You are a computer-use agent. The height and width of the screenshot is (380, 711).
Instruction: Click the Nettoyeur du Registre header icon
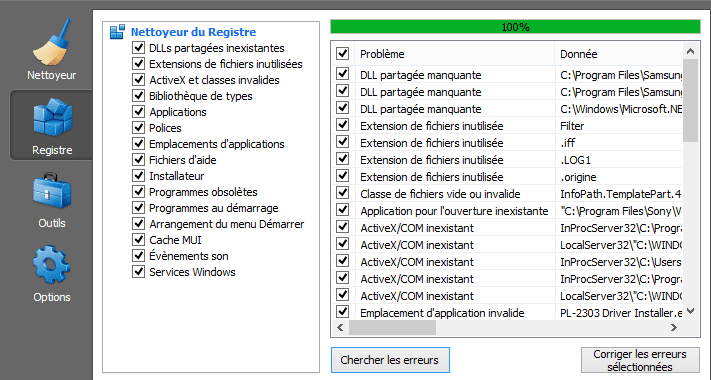tap(117, 32)
